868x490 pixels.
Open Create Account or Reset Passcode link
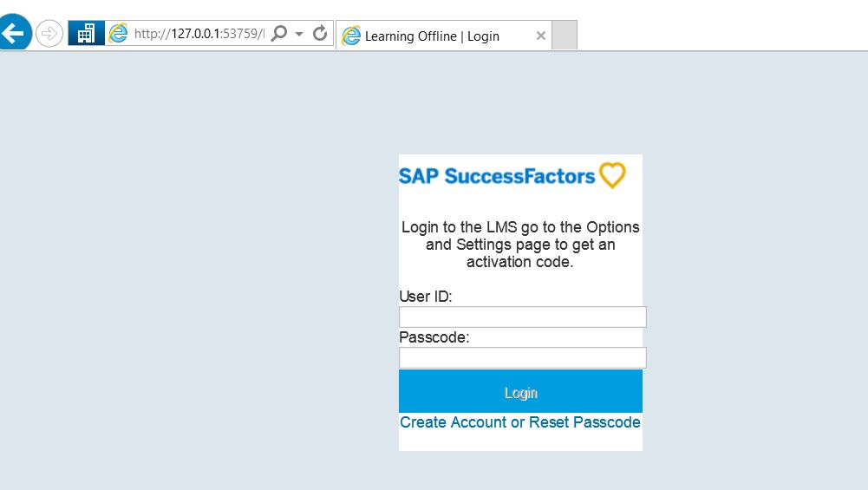tap(519, 422)
